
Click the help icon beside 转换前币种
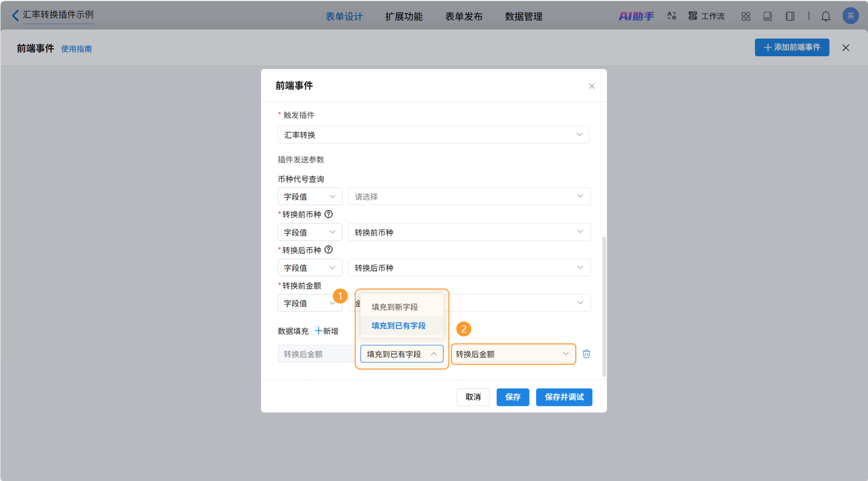(x=328, y=214)
